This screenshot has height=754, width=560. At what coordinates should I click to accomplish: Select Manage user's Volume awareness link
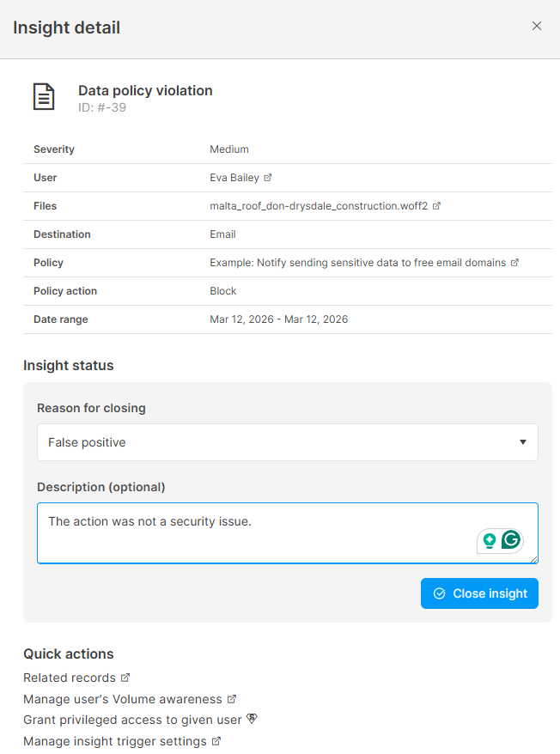(122, 699)
